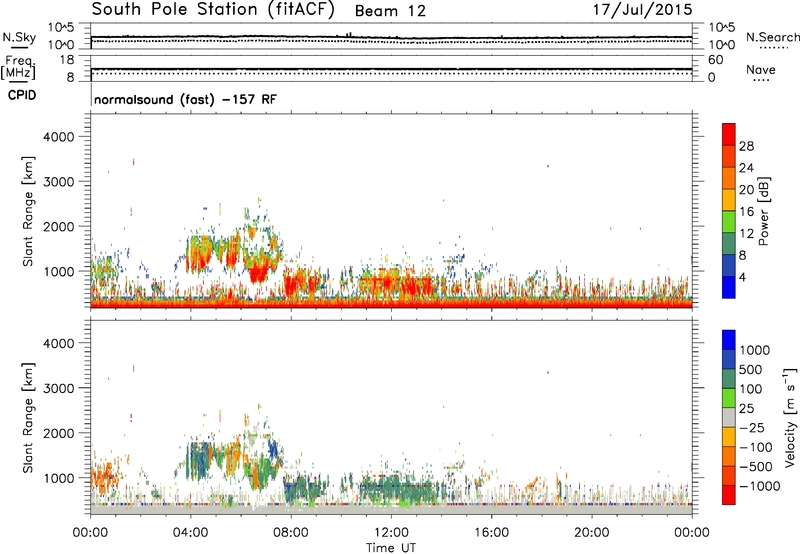The width and height of the screenshot is (800, 554).
Task: Select the 'N.Search' legend label
Action: click(x=772, y=37)
